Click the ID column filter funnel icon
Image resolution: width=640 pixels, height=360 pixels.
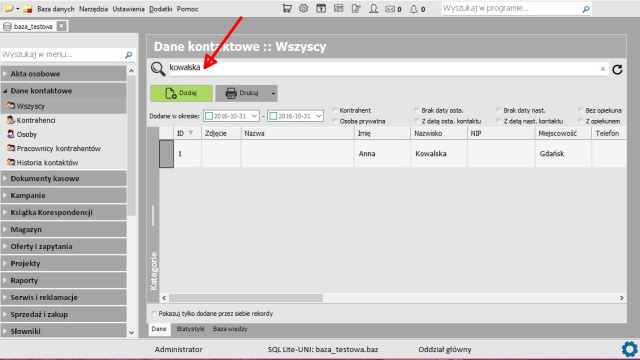pos(191,133)
